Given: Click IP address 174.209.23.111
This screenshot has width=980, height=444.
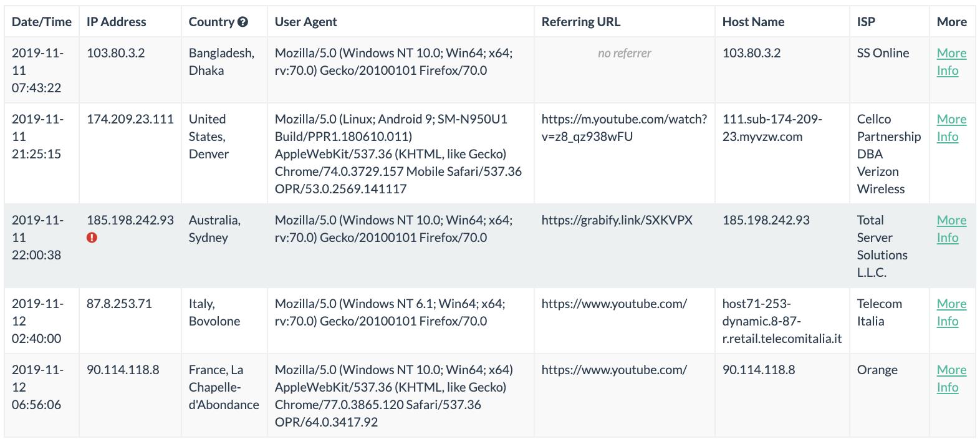Looking at the screenshot, I should pos(130,119).
